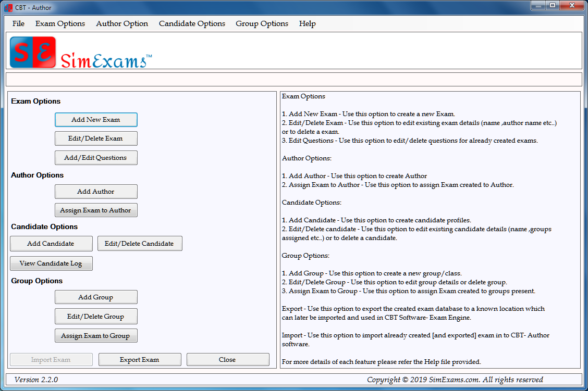Click the 'Assign Exam to Group - Use this option' help line

pos(409,291)
